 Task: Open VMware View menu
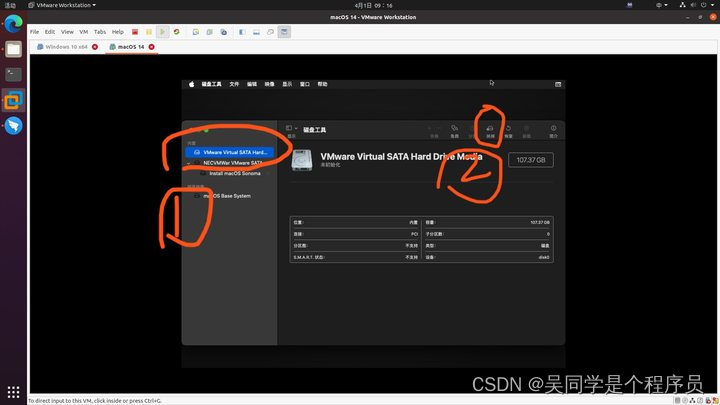[x=67, y=32]
